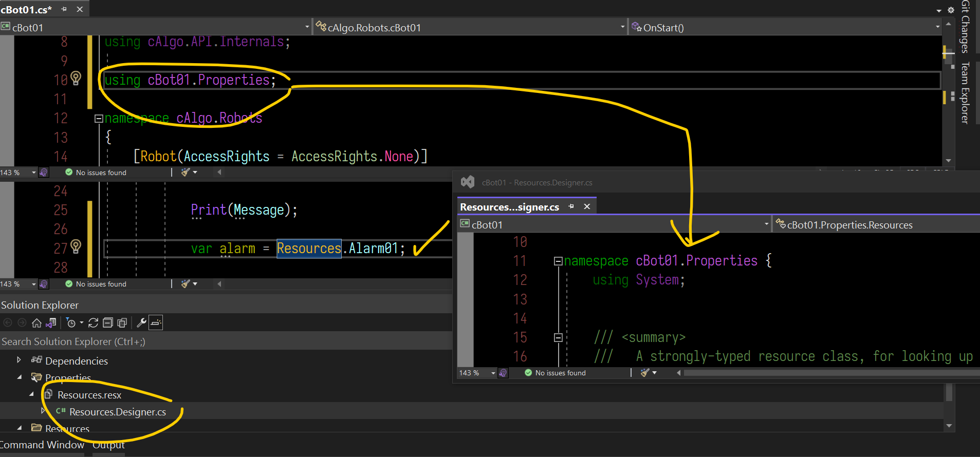Select Resources.resx in Solution Explorer

tap(89, 395)
